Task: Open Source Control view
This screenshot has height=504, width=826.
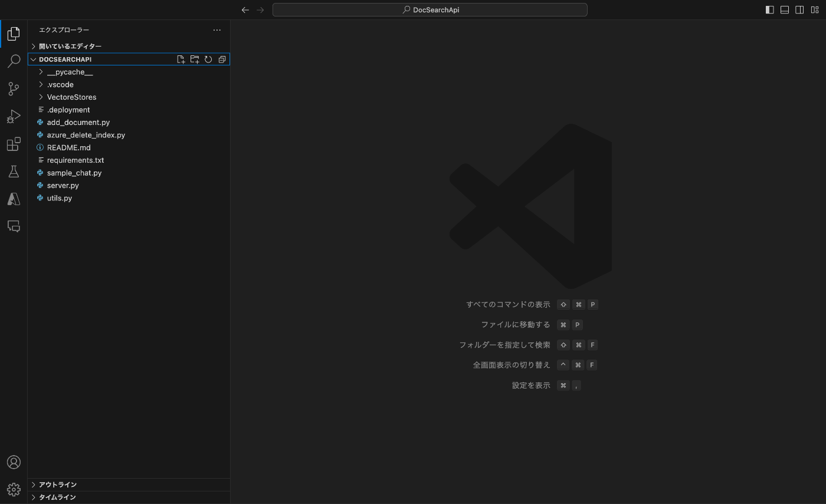Action: (x=14, y=88)
